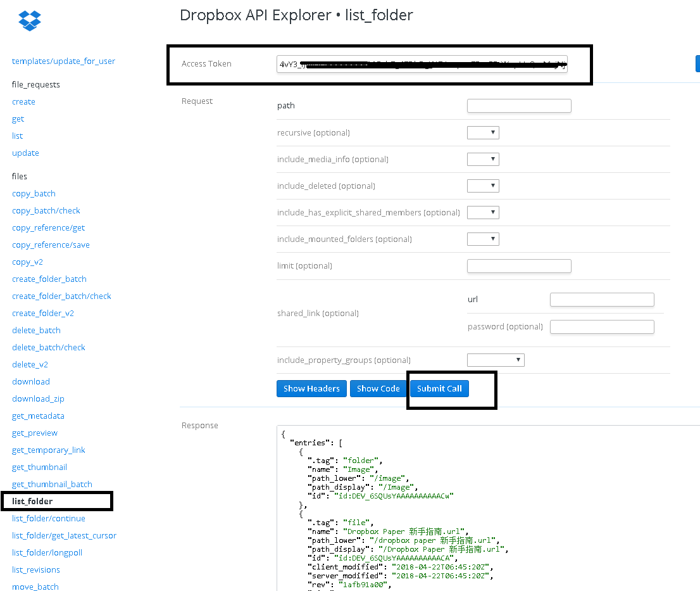700x591 pixels.
Task: Open copy_reference/save endpoint link
Action: [x=51, y=245]
